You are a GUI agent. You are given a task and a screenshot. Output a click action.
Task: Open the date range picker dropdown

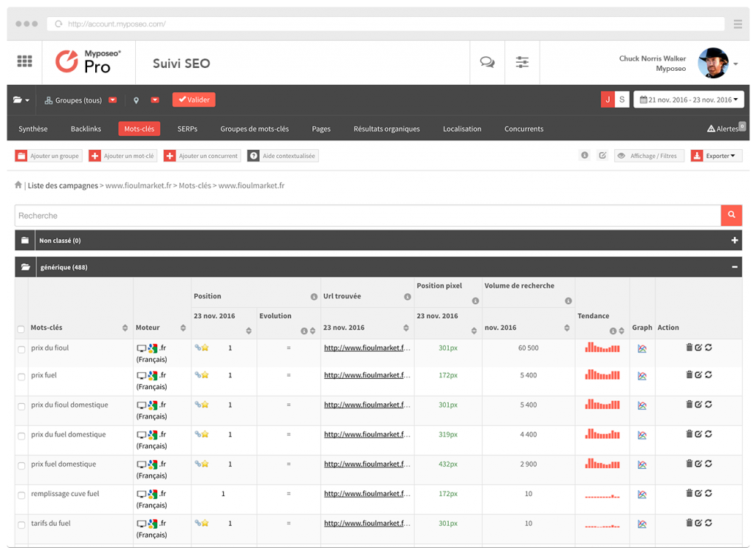pos(689,100)
